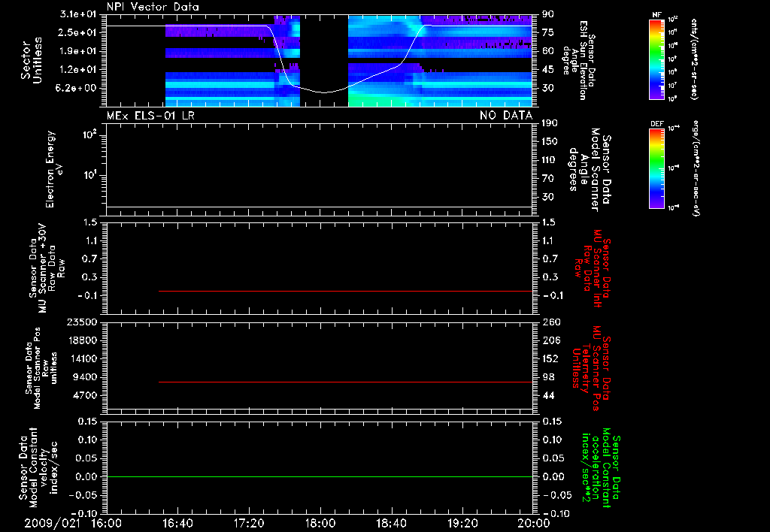Viewport: 770px width, 532px height.
Task: Click the 152 telemetry position tick
Action: (x=550, y=358)
